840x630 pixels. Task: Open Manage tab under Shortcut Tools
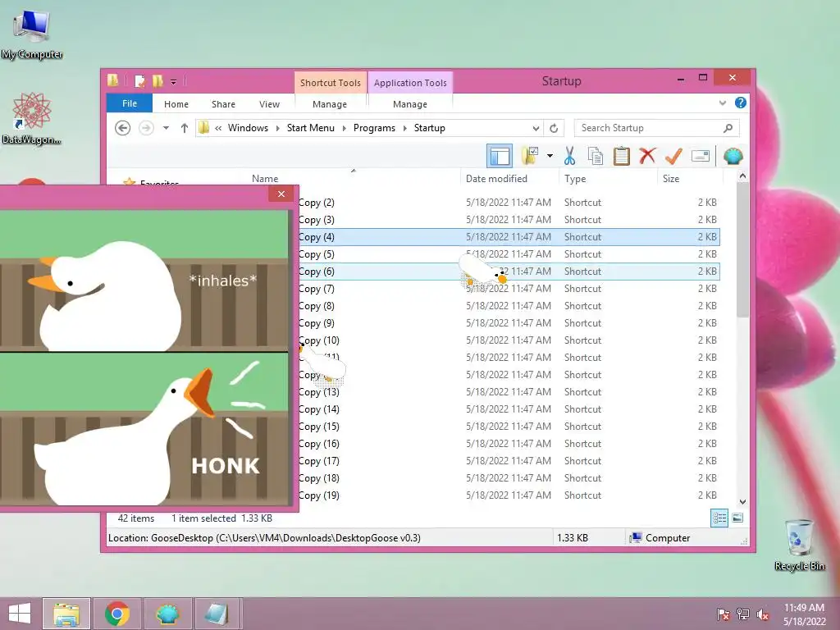click(330, 104)
